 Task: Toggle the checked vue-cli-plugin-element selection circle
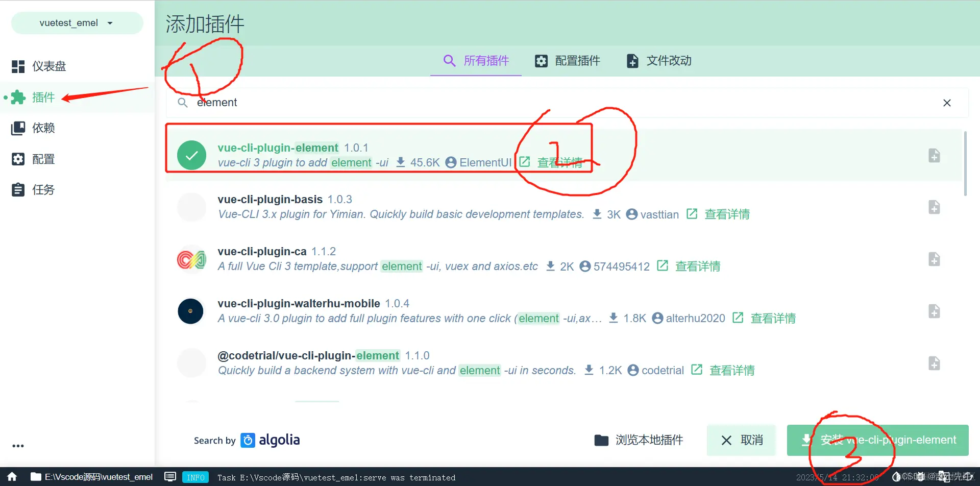191,155
